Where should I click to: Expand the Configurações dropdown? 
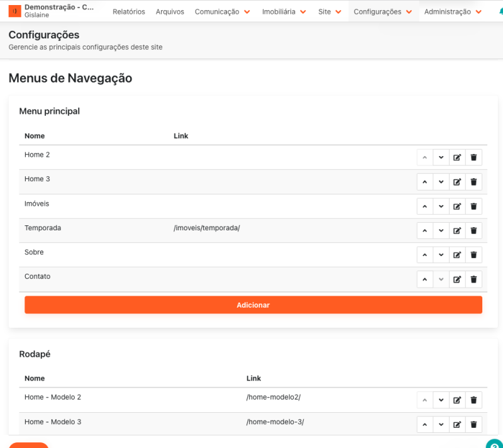[x=383, y=12]
